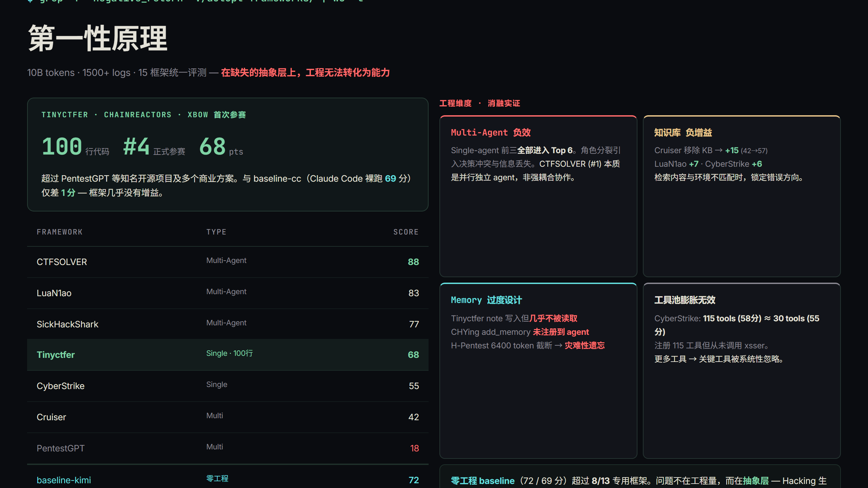The width and height of the screenshot is (868, 488).
Task: Click the 注册 115 工具但从未调用 xsser line
Action: [x=711, y=346]
